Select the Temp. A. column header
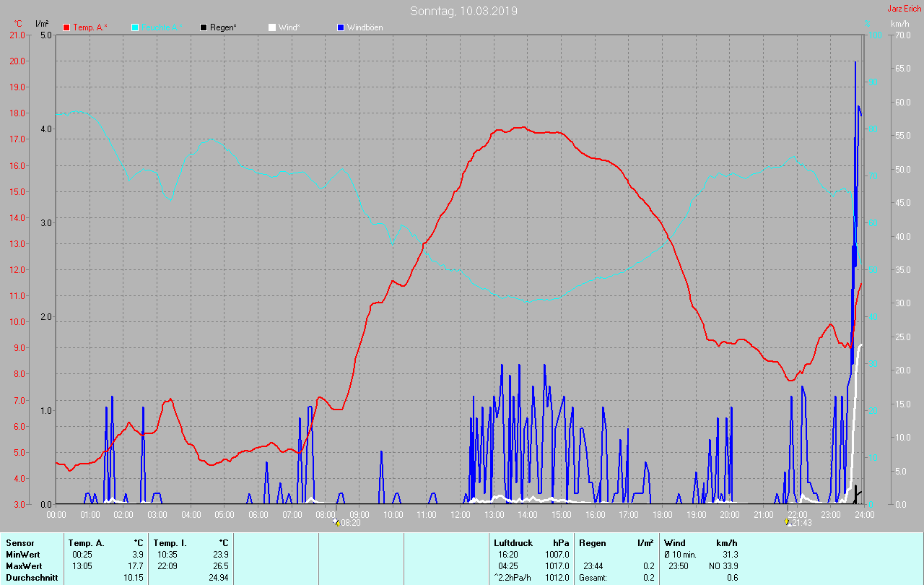Screen dimensions: 924x585 86,543
